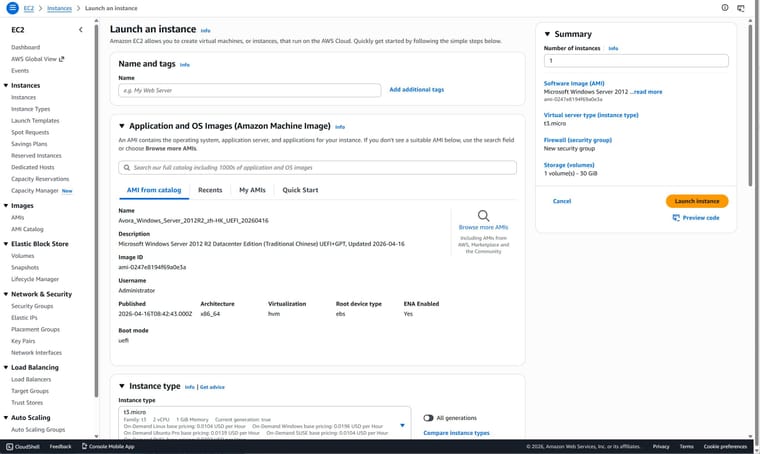Collapse the Load Balancing section
This screenshot has width=760, height=454.
click(x=6, y=367)
